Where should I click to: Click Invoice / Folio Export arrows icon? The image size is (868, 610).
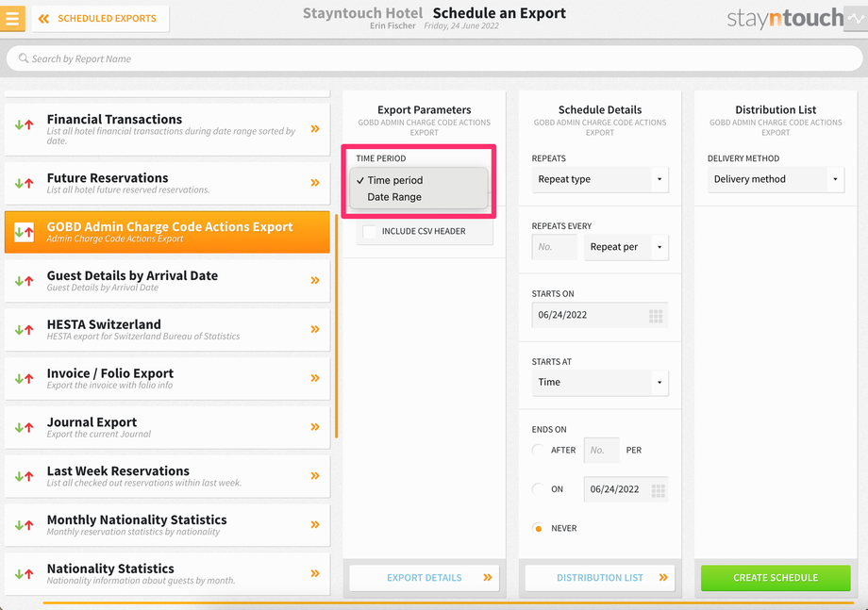(x=24, y=379)
